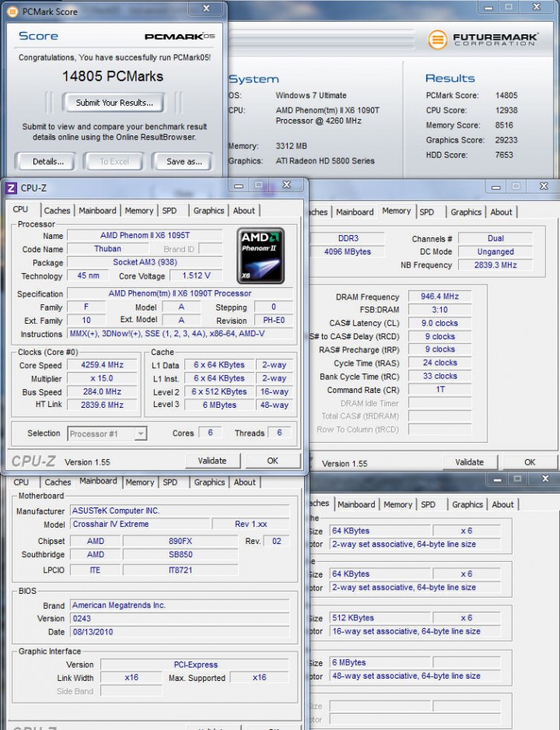Viewport: 560px width, 730px height.
Task: Click the Core Voltage 1.512 V field
Action: pos(196,276)
